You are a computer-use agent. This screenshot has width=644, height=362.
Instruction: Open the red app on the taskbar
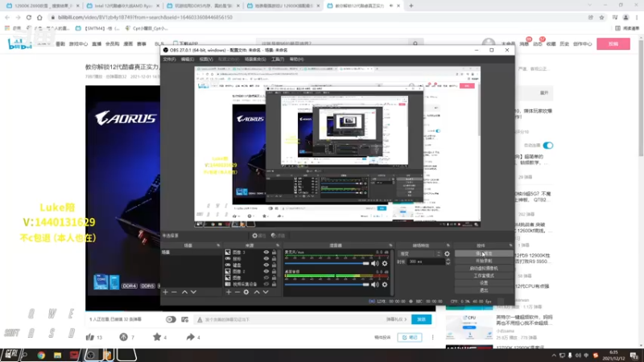[x=74, y=356]
